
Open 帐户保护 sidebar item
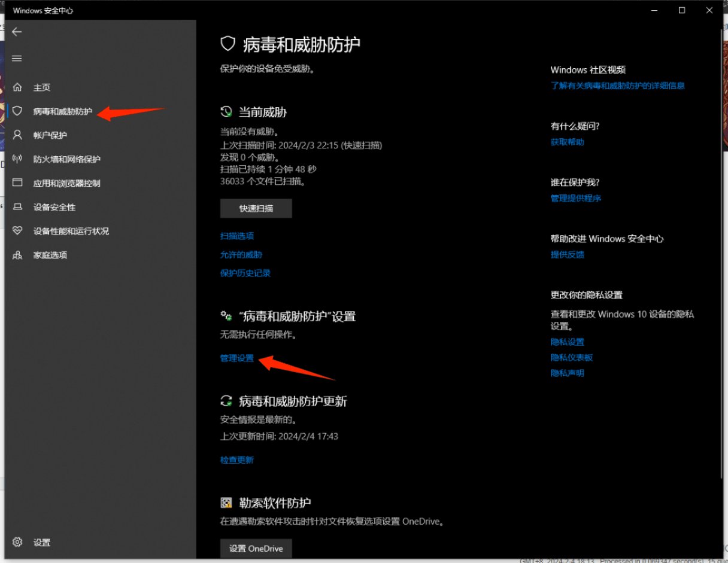pyautogui.click(x=50, y=135)
